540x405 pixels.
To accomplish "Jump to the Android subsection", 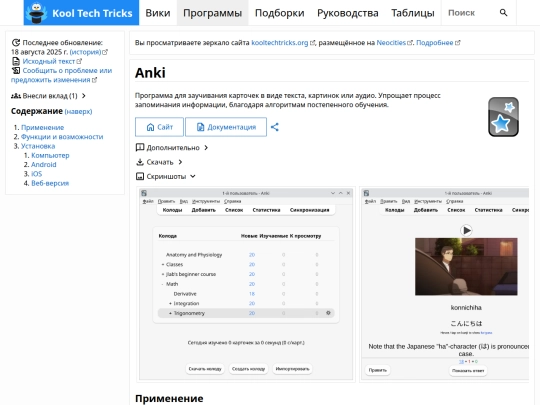I will (44, 165).
